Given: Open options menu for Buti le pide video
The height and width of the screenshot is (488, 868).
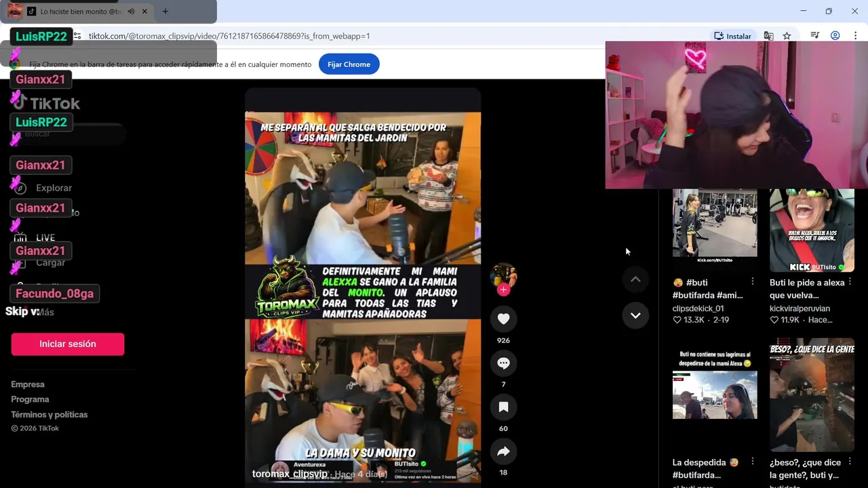Looking at the screenshot, I should point(850,281).
